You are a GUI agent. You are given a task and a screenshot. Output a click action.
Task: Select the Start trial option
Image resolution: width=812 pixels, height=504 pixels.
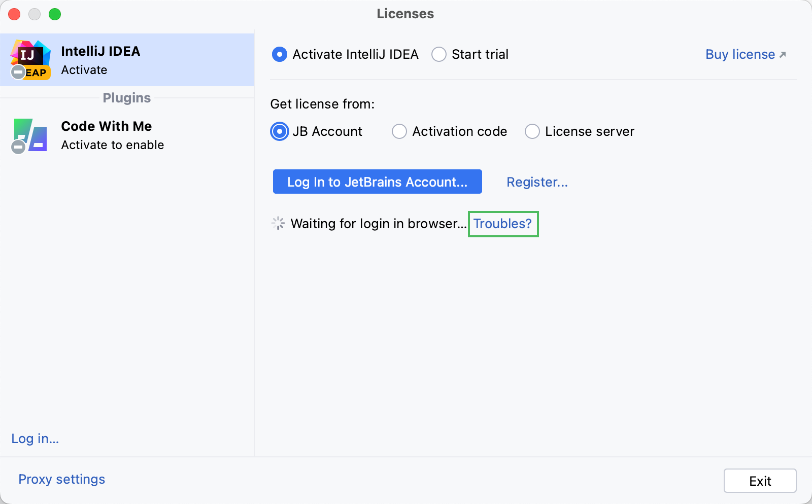point(438,54)
